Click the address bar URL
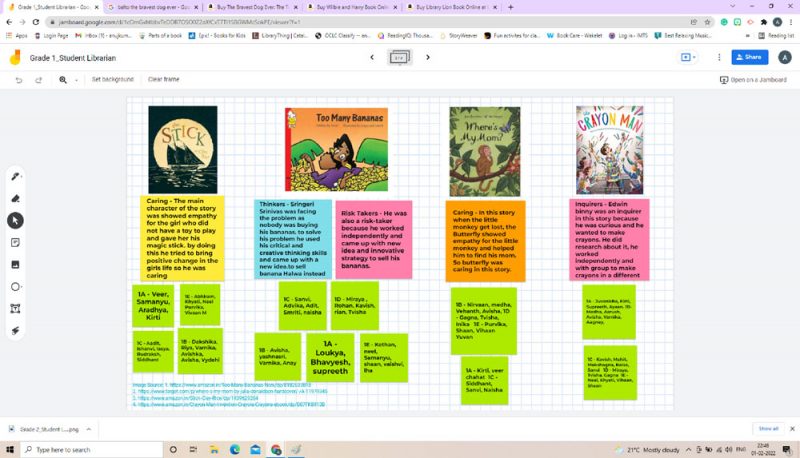Viewport: 800px width, 458px height. click(180, 22)
